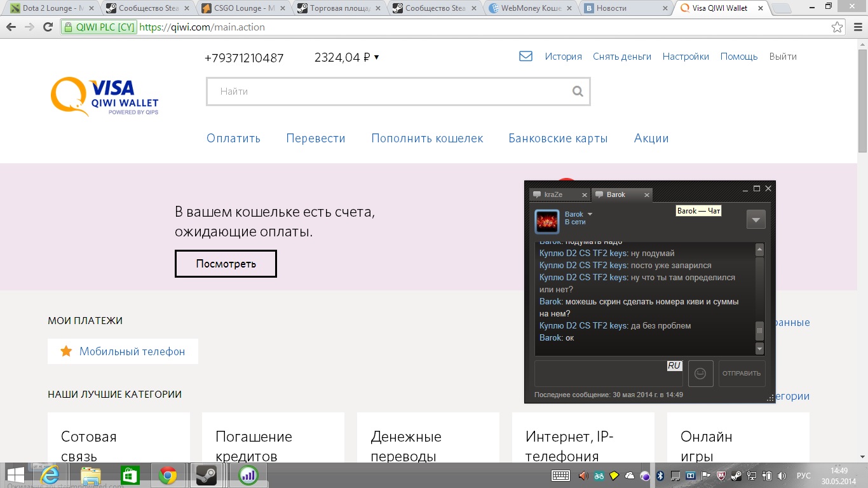This screenshot has width=868, height=488.
Task: Open the Акции menu item
Action: [651, 139]
